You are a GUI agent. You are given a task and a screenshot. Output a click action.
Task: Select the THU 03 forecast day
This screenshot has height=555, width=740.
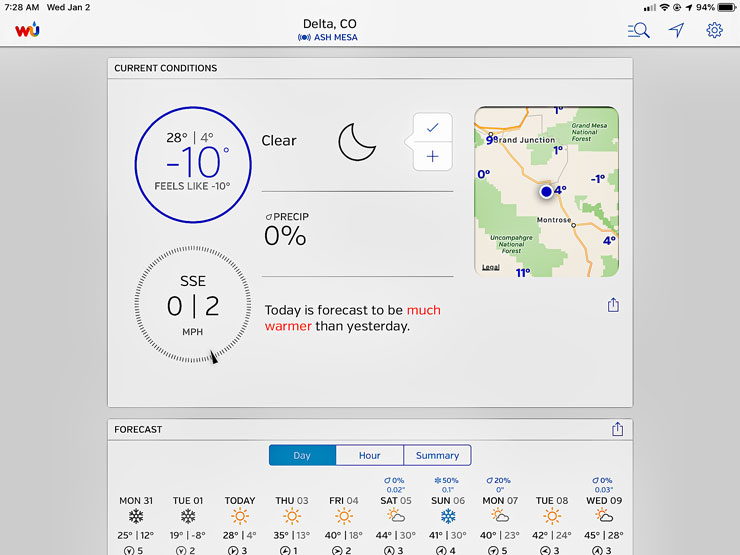click(291, 516)
